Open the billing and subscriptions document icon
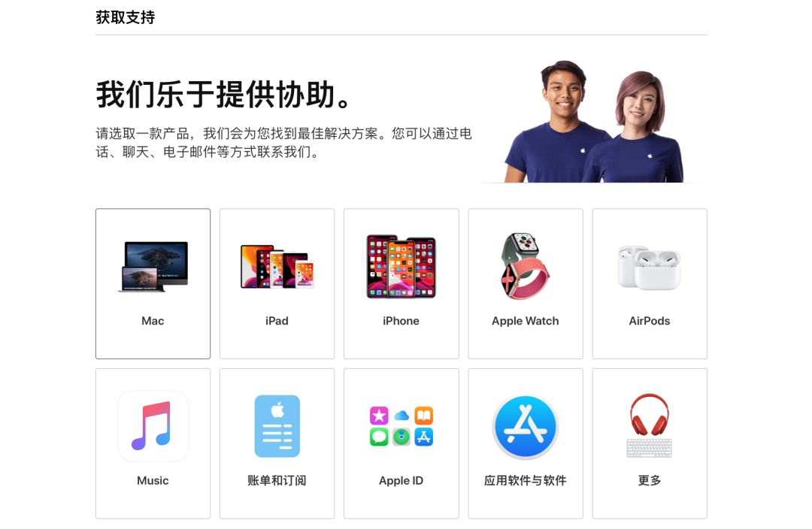This screenshot has height=529, width=812. [x=277, y=426]
